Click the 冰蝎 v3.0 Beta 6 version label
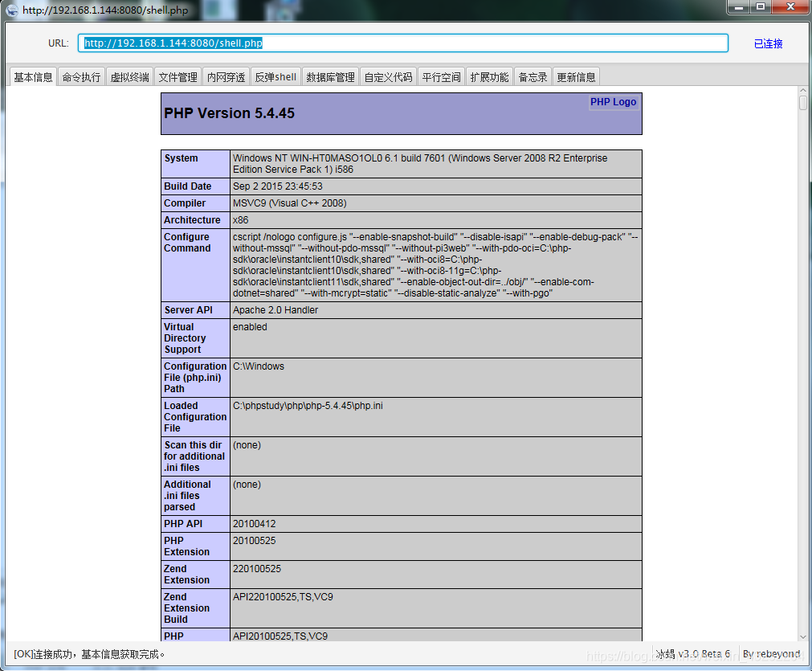 [x=692, y=654]
